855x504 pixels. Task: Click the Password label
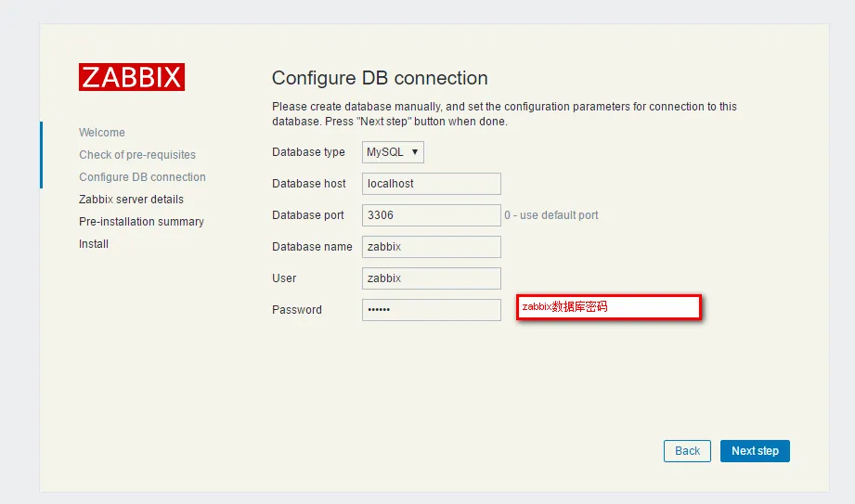click(x=297, y=310)
